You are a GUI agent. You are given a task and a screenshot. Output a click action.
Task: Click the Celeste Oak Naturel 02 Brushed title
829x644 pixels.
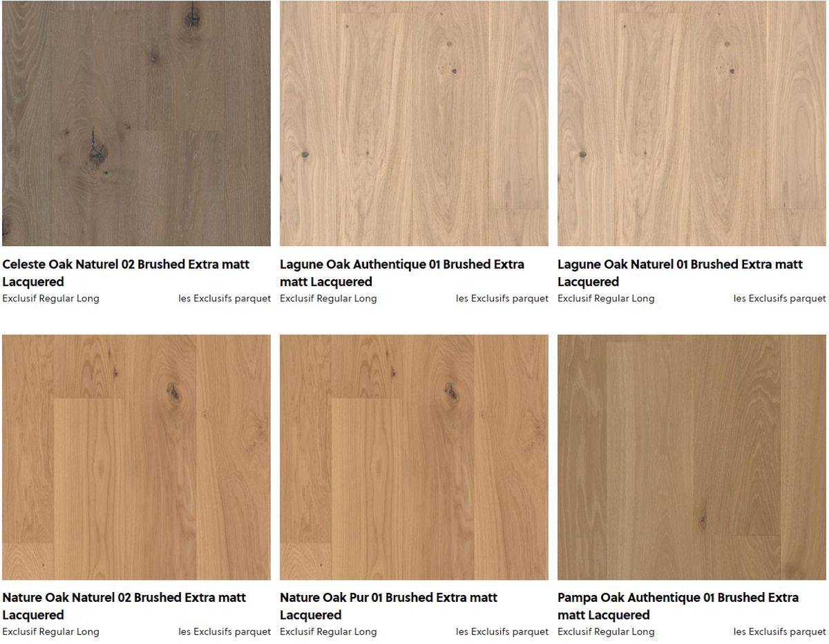click(126, 273)
